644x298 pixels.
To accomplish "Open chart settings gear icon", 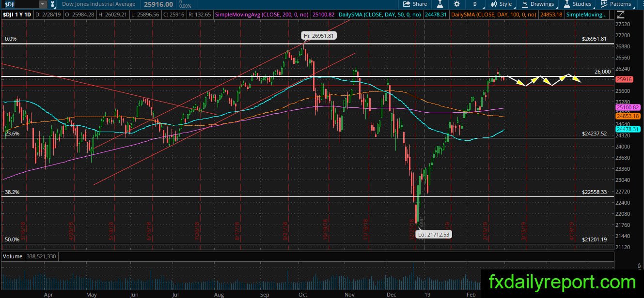I will 456,4.
